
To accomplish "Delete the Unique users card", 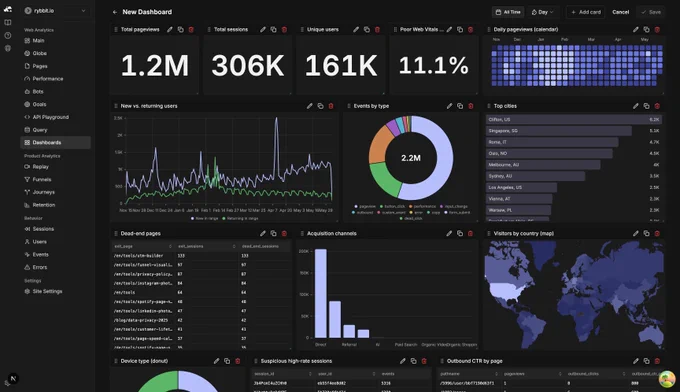I will (x=377, y=29).
